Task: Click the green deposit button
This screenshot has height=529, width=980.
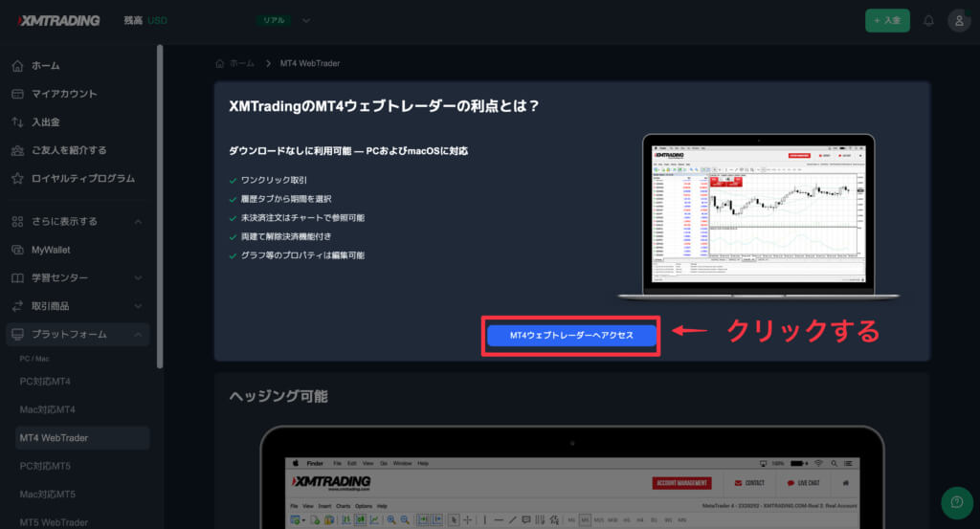Action: pyautogui.click(x=887, y=21)
